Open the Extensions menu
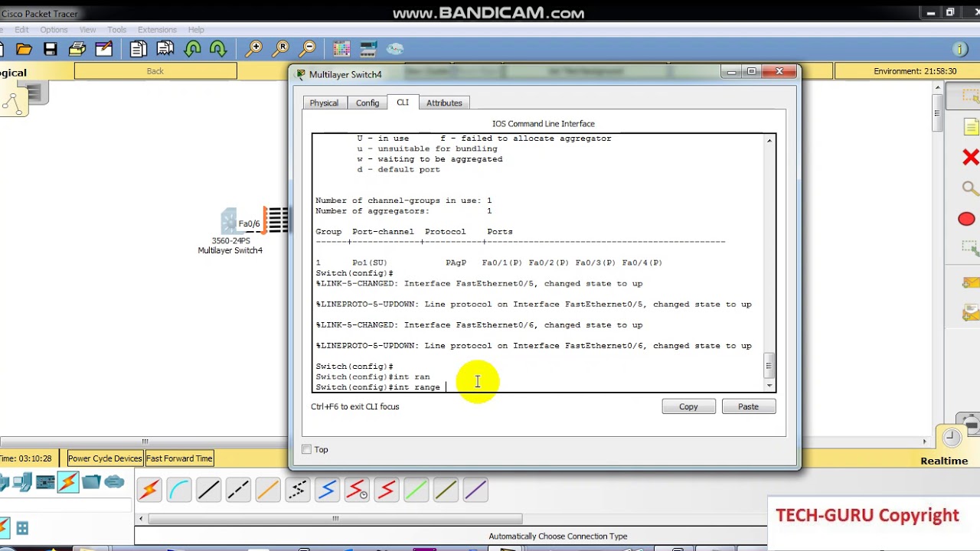Screen dimensions: 980x551 tap(157, 30)
